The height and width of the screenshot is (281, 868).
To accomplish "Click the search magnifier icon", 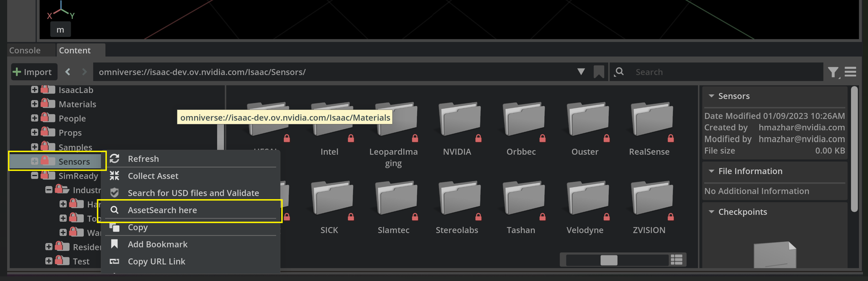I will [x=619, y=72].
